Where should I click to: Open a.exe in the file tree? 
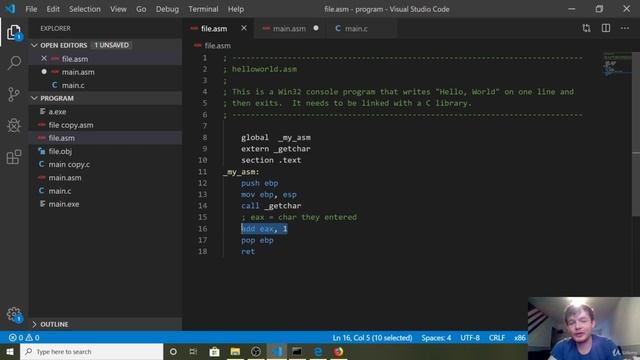coord(105,111)
